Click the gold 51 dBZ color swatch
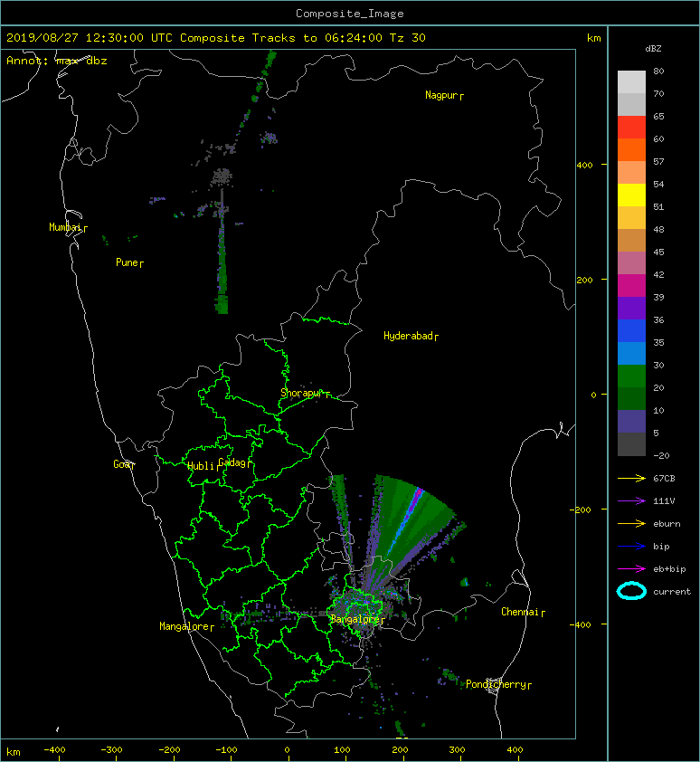The width and height of the screenshot is (700, 762). click(631, 218)
